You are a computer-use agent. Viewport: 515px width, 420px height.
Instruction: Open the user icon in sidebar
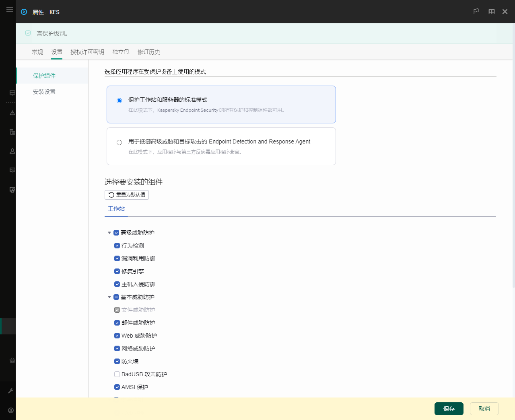click(x=12, y=151)
